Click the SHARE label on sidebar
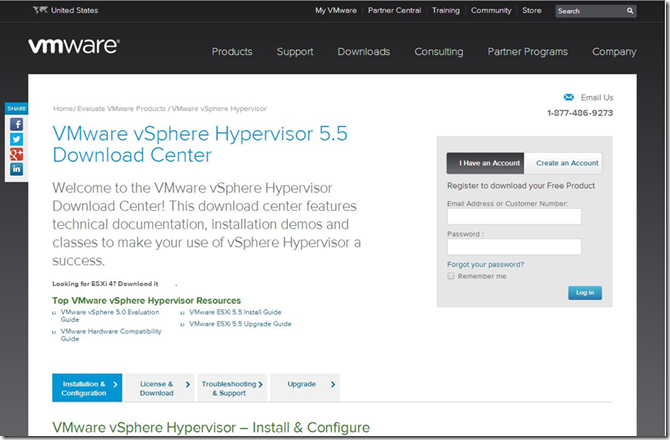The height and width of the screenshot is (440, 670). (x=16, y=109)
